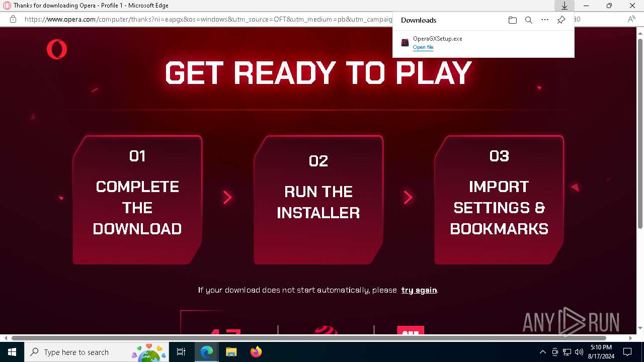
Task: Click the Run the Installer step card
Action: point(318,200)
